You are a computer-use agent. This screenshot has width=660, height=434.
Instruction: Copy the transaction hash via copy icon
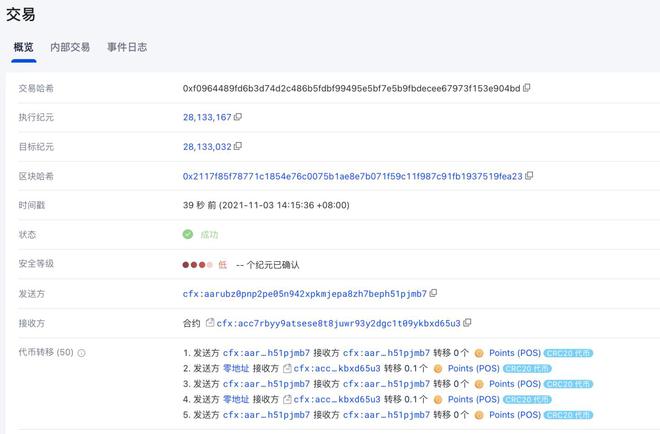click(527, 88)
